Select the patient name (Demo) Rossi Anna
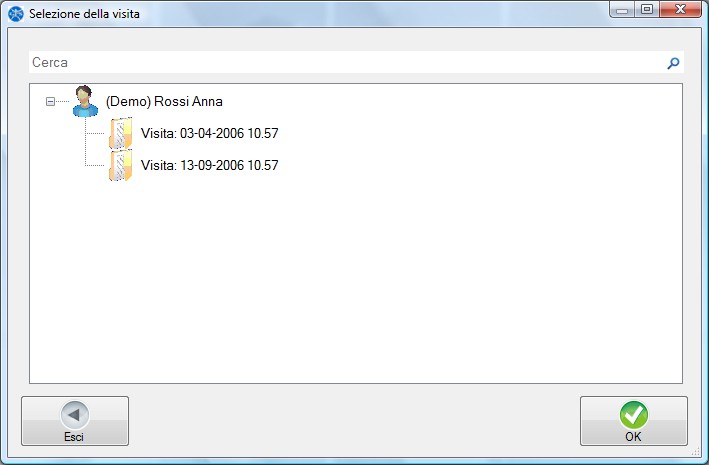709x465 pixels. 164,101
